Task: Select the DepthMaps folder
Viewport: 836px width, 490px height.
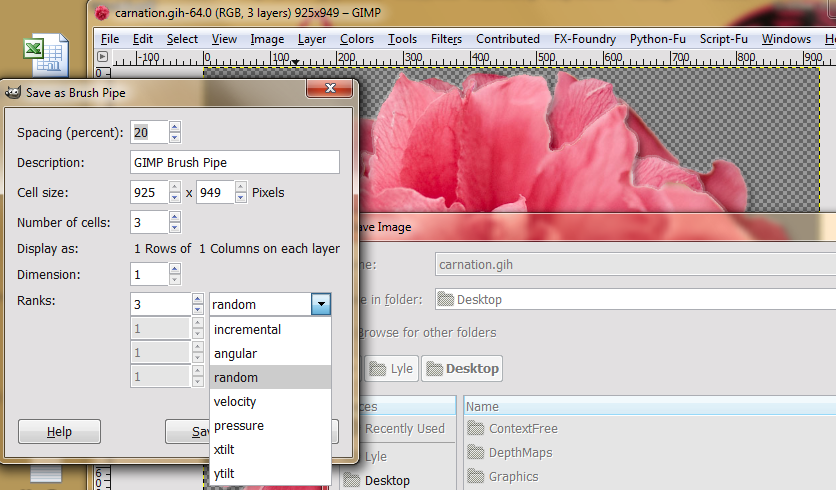Action: tap(520, 453)
